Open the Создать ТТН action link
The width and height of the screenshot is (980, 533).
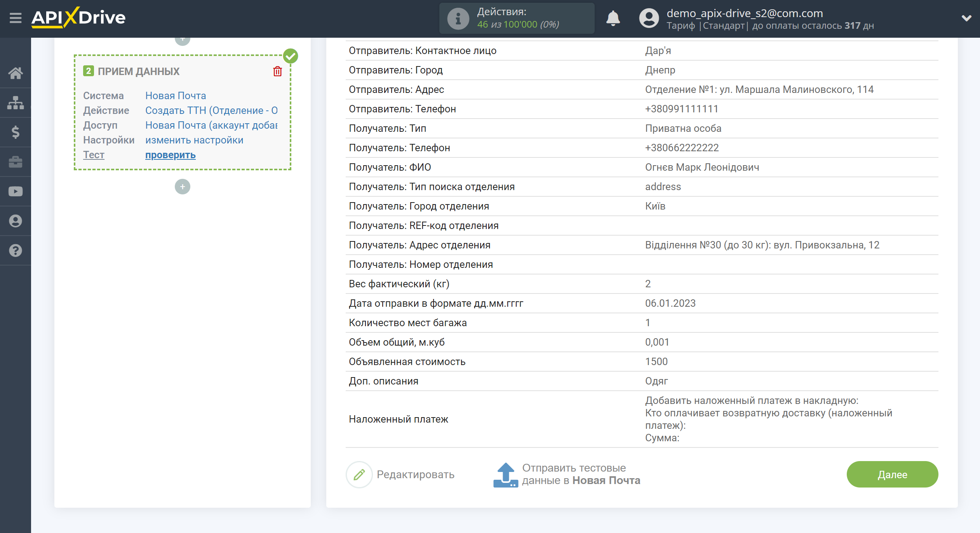tap(212, 110)
